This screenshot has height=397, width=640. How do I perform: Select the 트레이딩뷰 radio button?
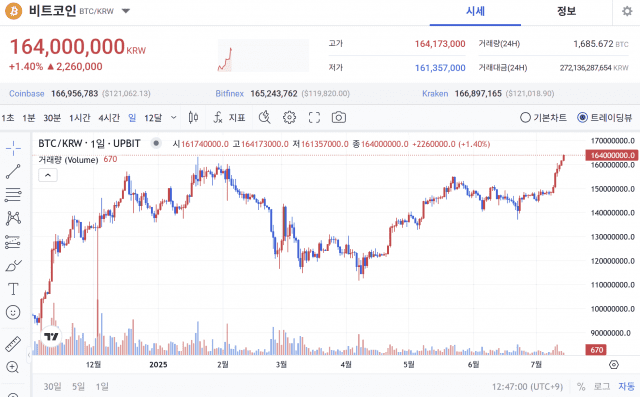(604, 118)
